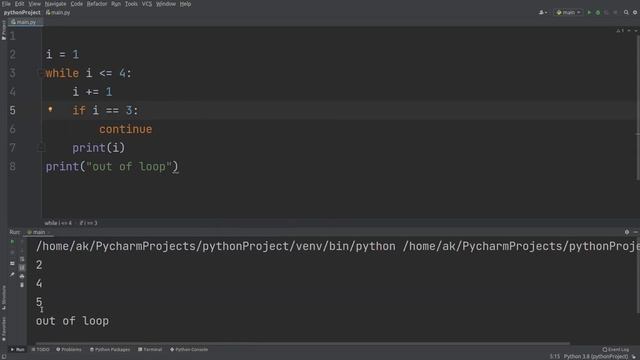
Task: Click the python path line in Run output
Action: click(x=337, y=247)
